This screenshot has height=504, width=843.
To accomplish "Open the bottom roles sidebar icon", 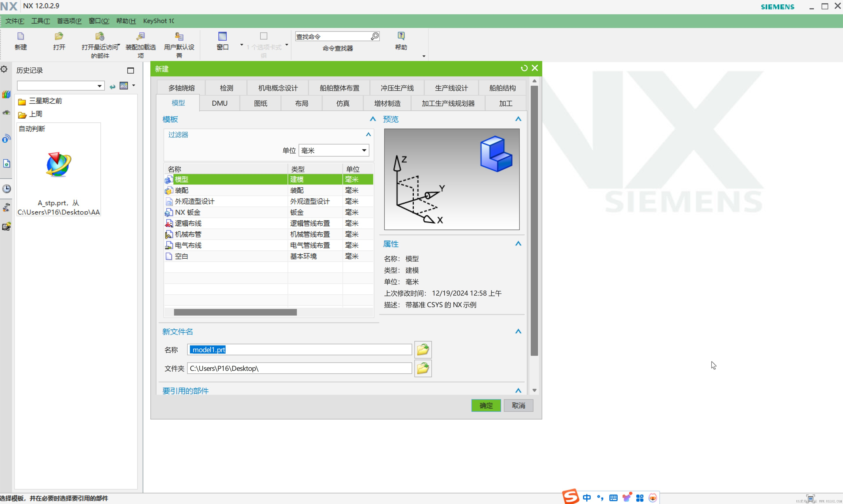I will click(x=6, y=226).
